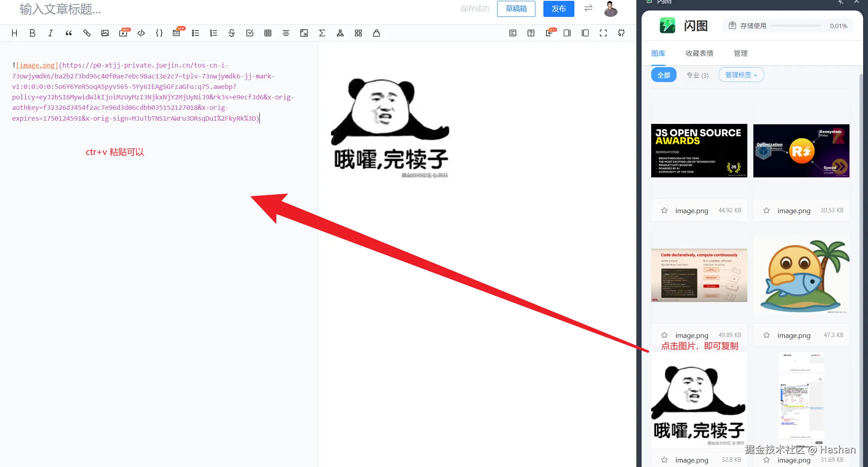Switch to the 收藏表情 tab
Viewport: 868px width, 467px height.
pyautogui.click(x=699, y=53)
